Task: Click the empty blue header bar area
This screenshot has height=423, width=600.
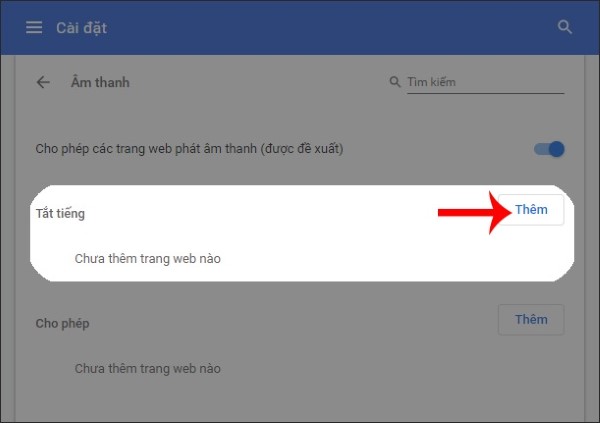Action: (329, 28)
